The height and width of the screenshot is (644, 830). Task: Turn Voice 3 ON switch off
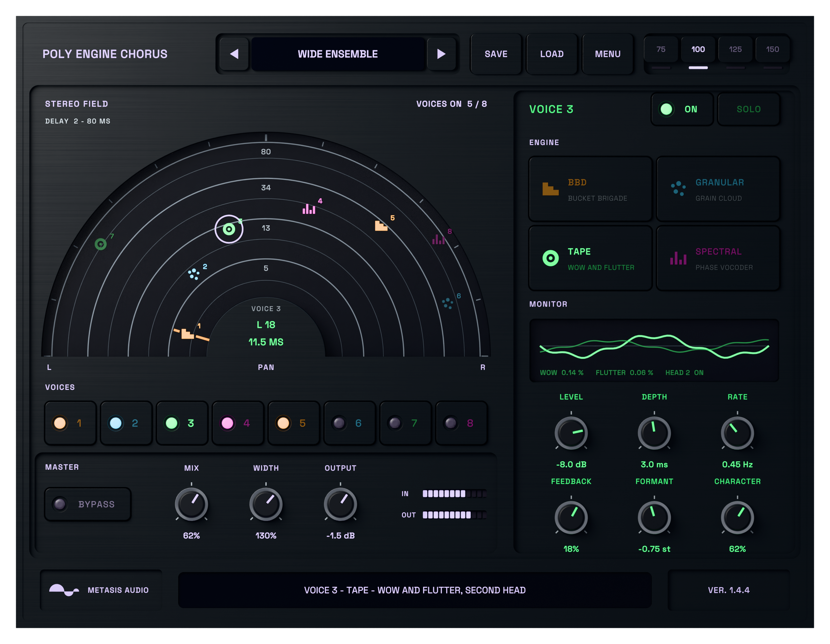click(x=682, y=109)
